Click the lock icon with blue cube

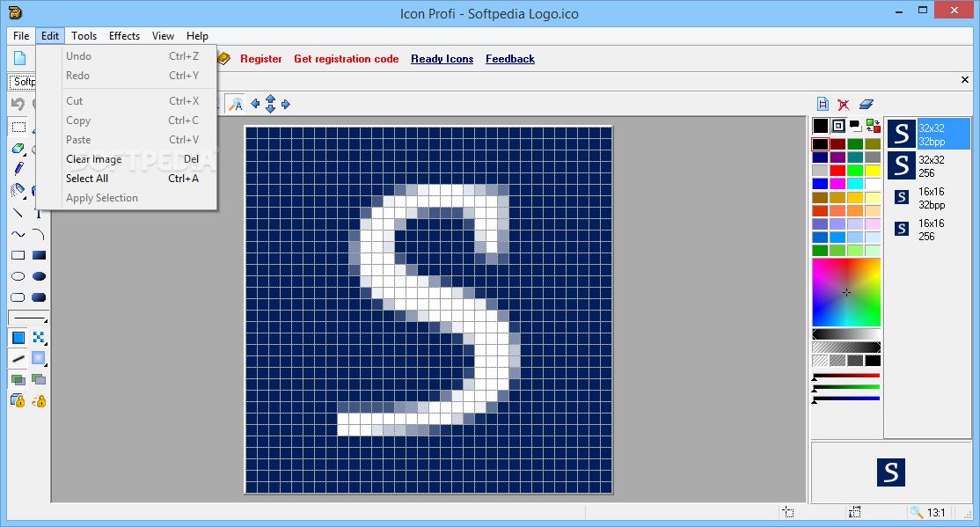click(18, 400)
